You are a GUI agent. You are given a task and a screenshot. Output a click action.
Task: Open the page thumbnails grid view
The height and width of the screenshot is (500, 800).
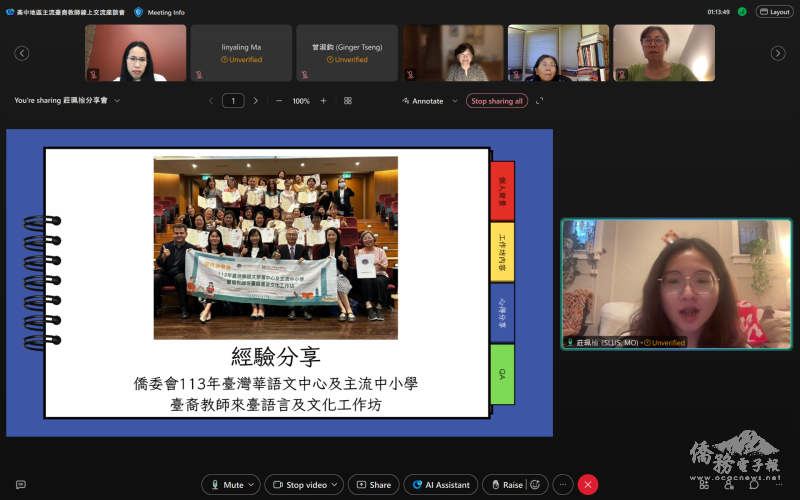(348, 101)
